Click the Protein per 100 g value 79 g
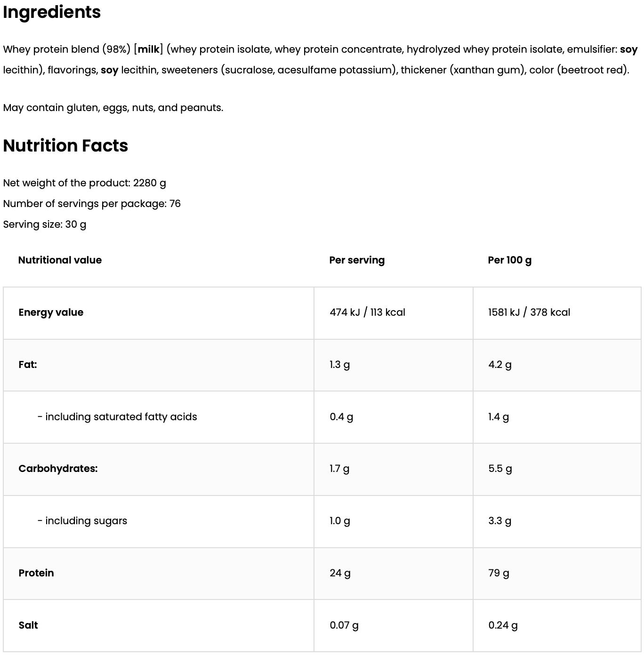Image resolution: width=644 pixels, height=655 pixels. 499,573
